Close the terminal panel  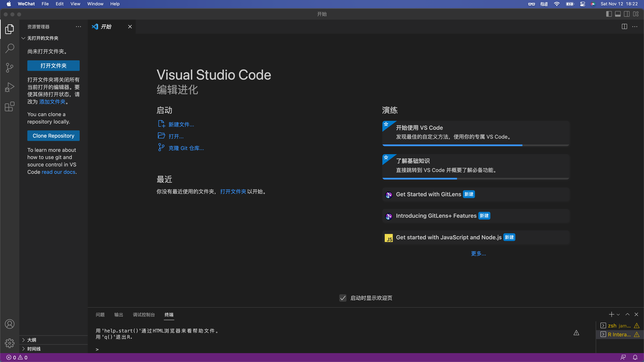(x=636, y=314)
